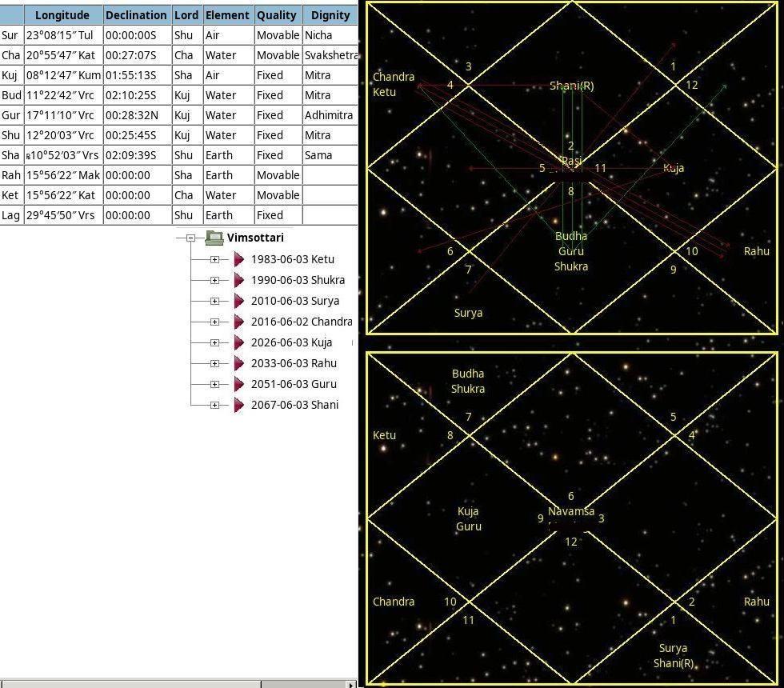Click the arrow icon beside 1983-06-03 Ketu
Image resolution: width=784 pixels, height=688 pixels.
238,259
